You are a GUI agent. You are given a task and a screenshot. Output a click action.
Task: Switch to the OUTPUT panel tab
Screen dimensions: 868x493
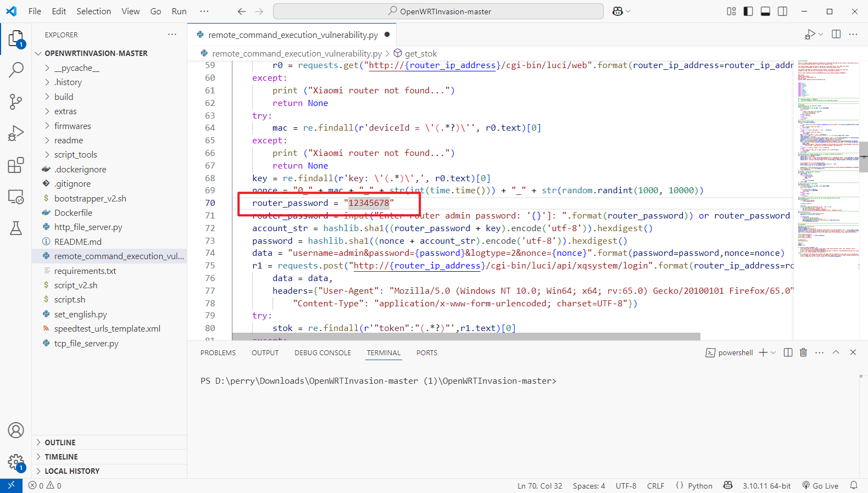(265, 352)
